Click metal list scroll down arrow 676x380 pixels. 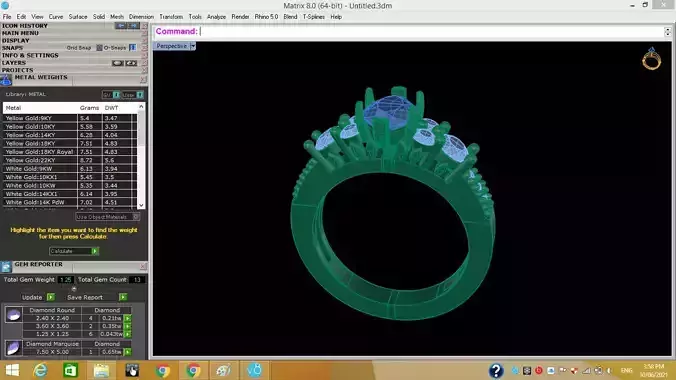(x=141, y=205)
